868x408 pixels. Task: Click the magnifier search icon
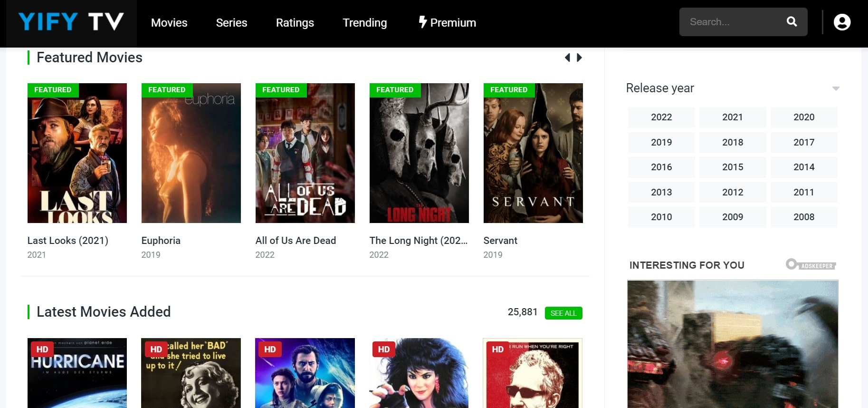click(x=792, y=21)
